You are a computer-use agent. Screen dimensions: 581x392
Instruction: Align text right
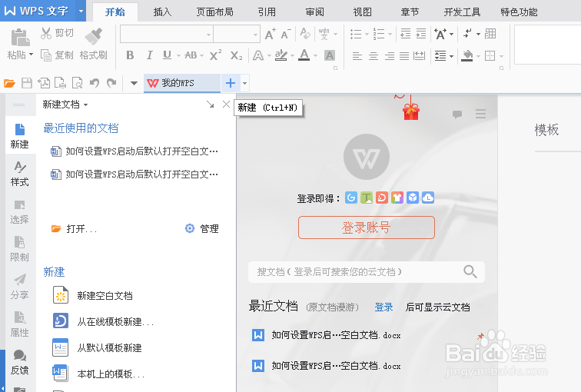(390, 56)
